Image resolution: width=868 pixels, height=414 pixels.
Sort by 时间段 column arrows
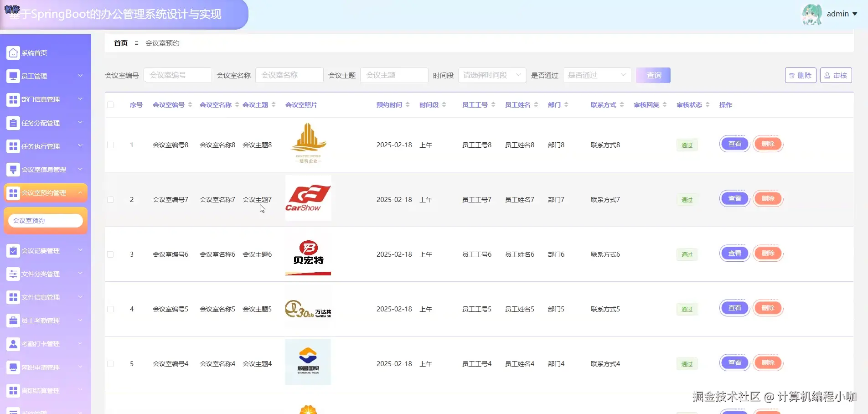click(444, 105)
